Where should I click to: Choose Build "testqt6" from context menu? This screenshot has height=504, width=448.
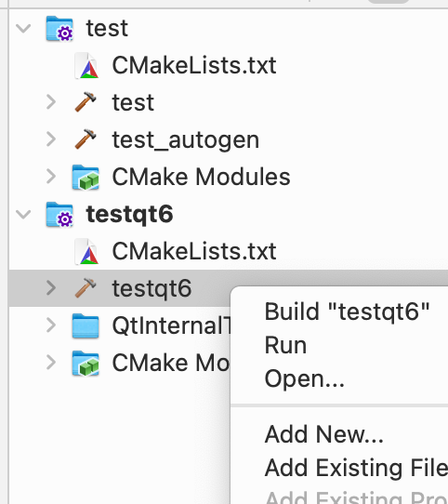click(347, 312)
